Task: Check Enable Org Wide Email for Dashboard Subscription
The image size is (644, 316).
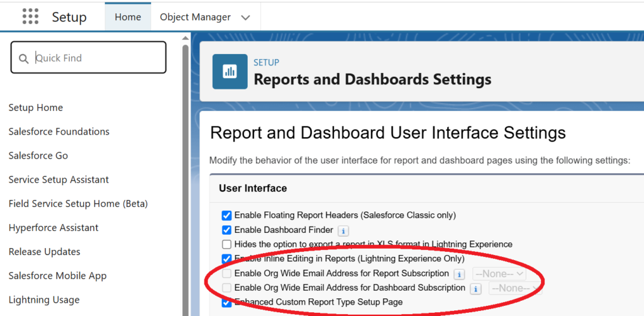Action: (226, 288)
